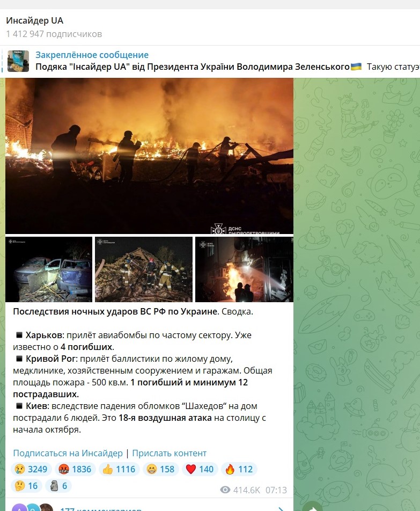The width and height of the screenshot is (420, 511).
Task: Click the fire reaction 112
Action: click(239, 469)
